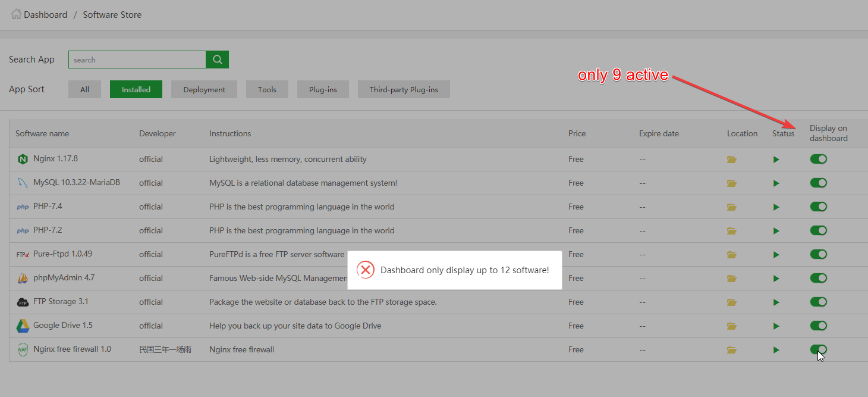Select the All app sort tab
Viewport: 868px width, 397px height.
pos(84,89)
